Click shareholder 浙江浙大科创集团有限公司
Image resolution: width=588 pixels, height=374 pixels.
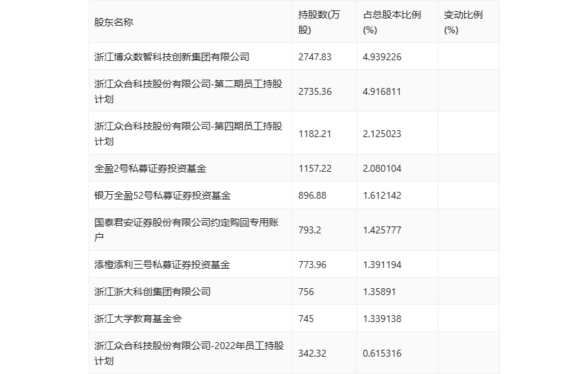pos(152,292)
